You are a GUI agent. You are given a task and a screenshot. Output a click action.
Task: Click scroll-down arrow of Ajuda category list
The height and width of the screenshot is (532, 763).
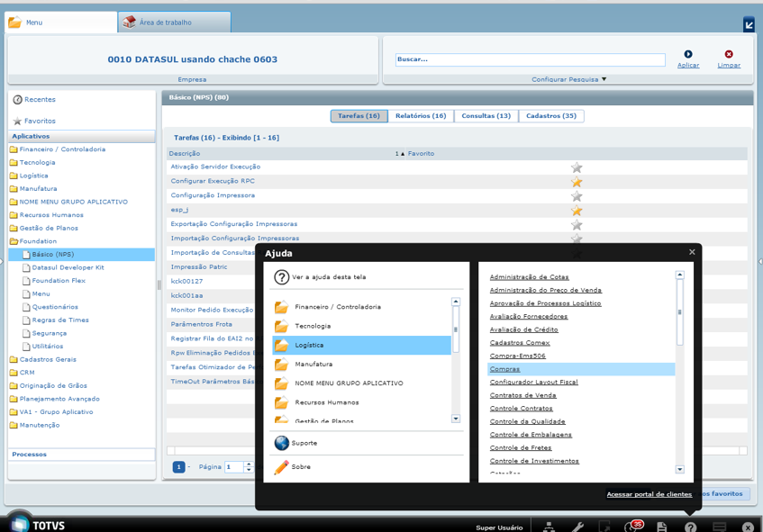[456, 419]
